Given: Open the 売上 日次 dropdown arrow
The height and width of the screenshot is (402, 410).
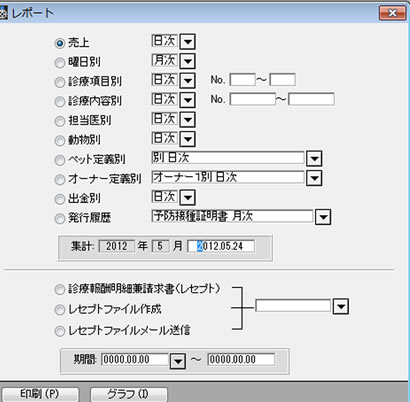Looking at the screenshot, I should click(187, 42).
